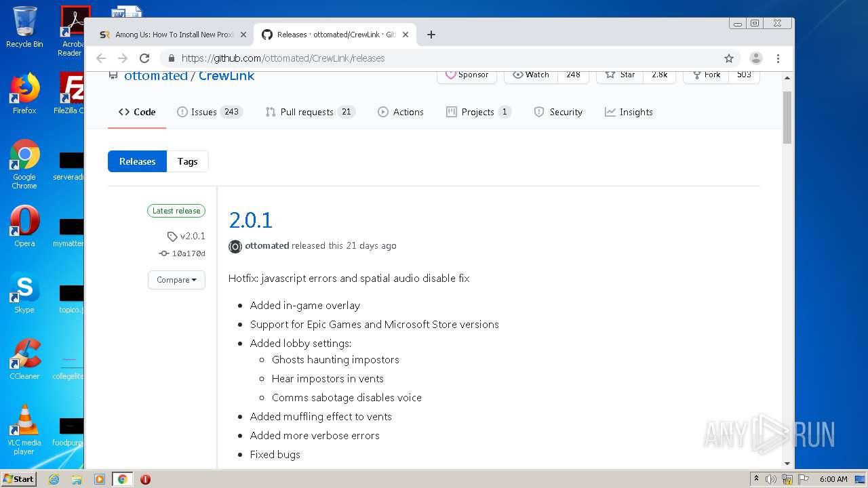Viewport: 868px width, 488px height.
Task: Bookmark this page with the star icon
Action: (729, 58)
